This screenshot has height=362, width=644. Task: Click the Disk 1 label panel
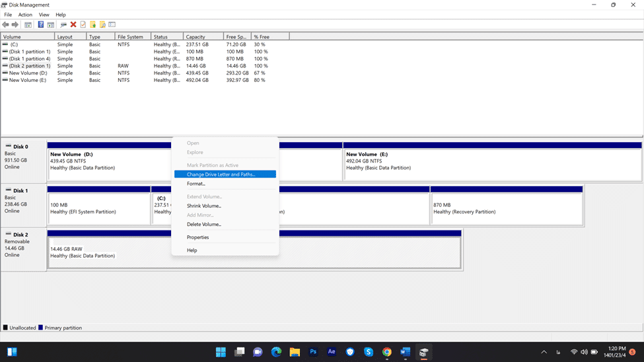tap(23, 205)
